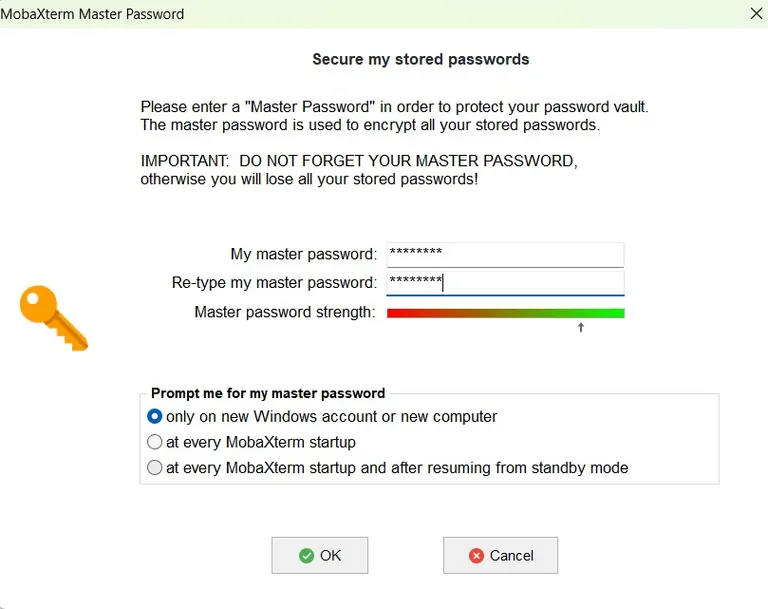768x609 pixels.
Task: Click the 'Re-type my master password' field
Action: [505, 283]
